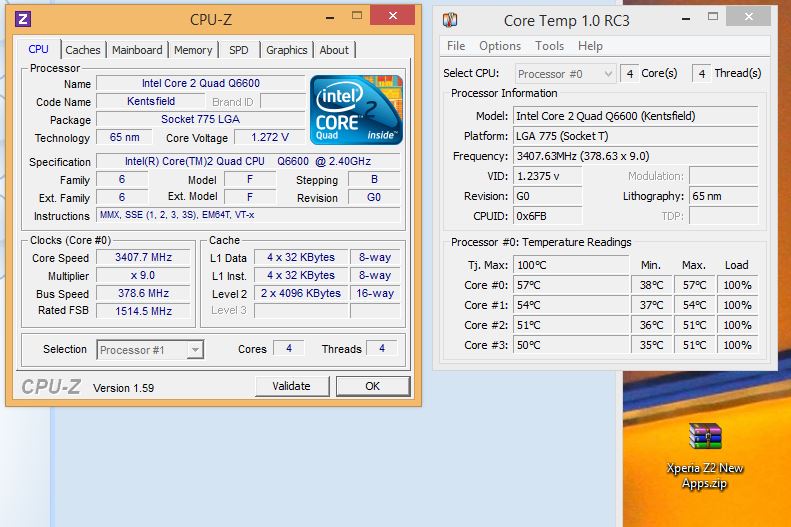791x527 pixels.
Task: Click the CPU-Z Version 1.59 label
Action: [x=124, y=388]
